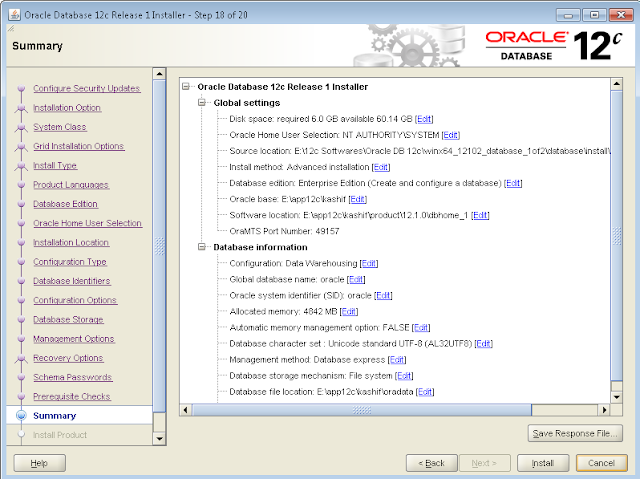This screenshot has width=640, height=479.
Task: Edit the Database file location
Action: 425,392
